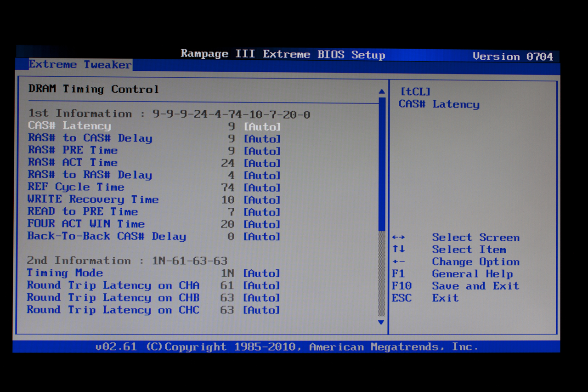
Task: Select the CAS# Latency [Auto] option
Action: [x=262, y=126]
